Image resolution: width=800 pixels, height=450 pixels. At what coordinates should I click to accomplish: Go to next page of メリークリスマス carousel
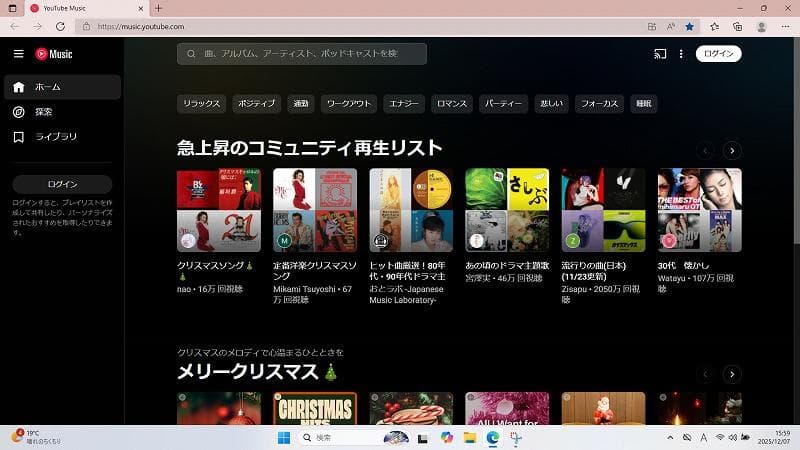coord(732,374)
